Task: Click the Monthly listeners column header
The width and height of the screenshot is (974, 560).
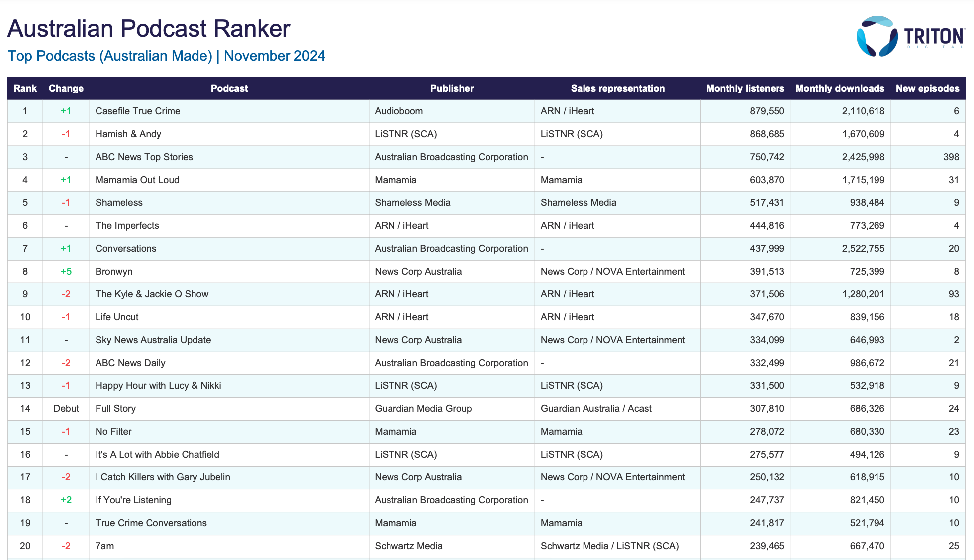Action: coord(745,88)
